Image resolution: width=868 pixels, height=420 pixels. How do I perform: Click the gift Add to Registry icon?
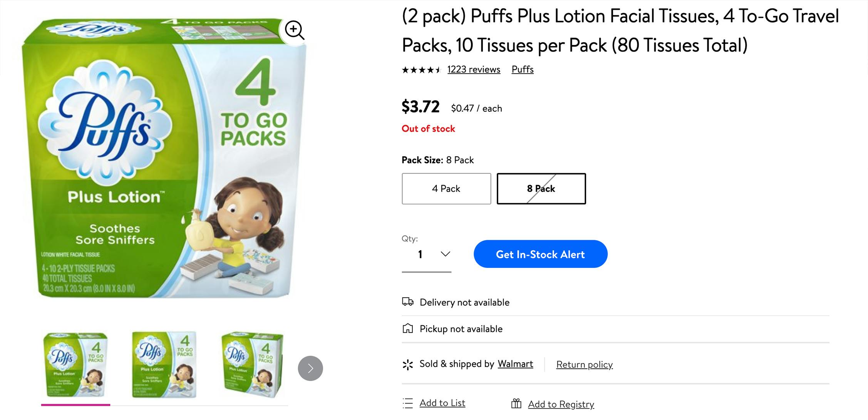click(516, 403)
